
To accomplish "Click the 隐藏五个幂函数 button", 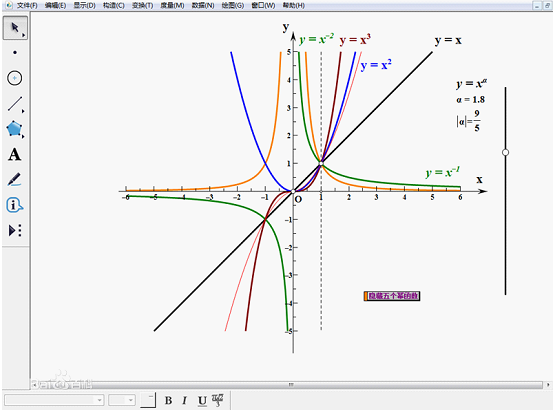I will point(392,296).
